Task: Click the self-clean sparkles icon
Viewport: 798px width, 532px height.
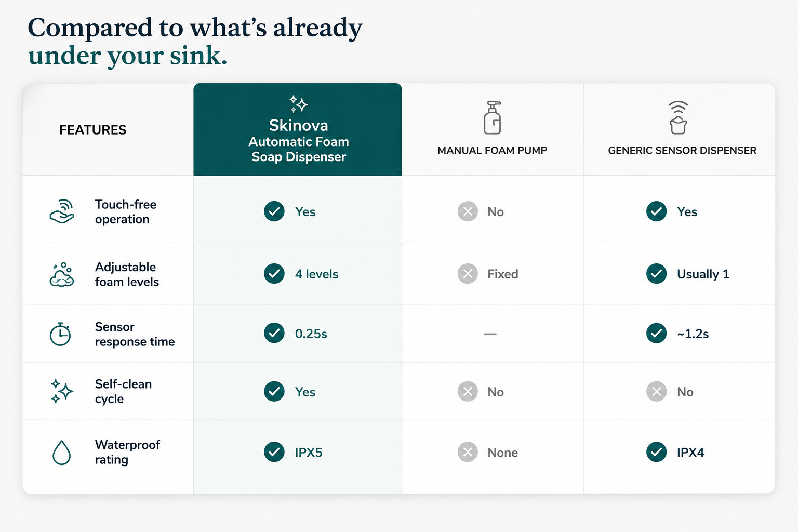Action: tap(62, 391)
